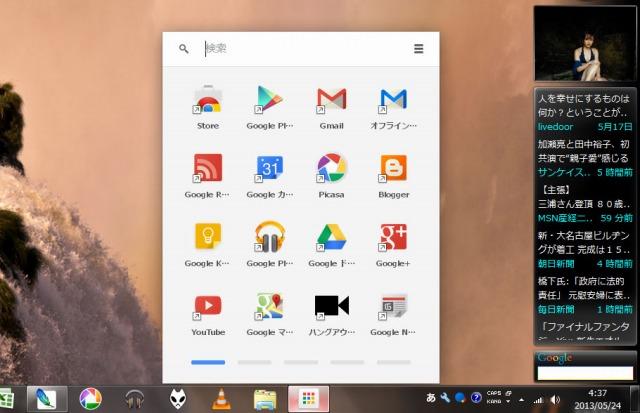Open the ファイナルファンタ headline
The height and width of the screenshot is (413, 640).
click(584, 330)
